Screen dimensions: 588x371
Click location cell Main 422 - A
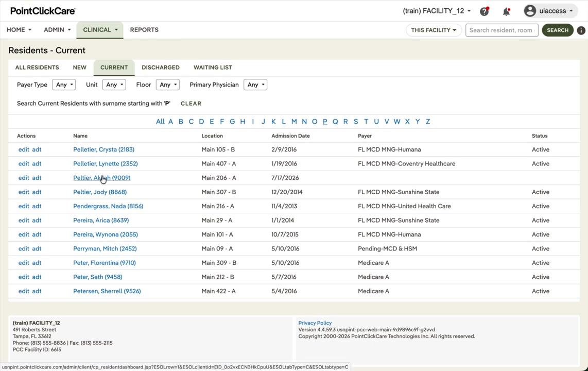(219, 291)
